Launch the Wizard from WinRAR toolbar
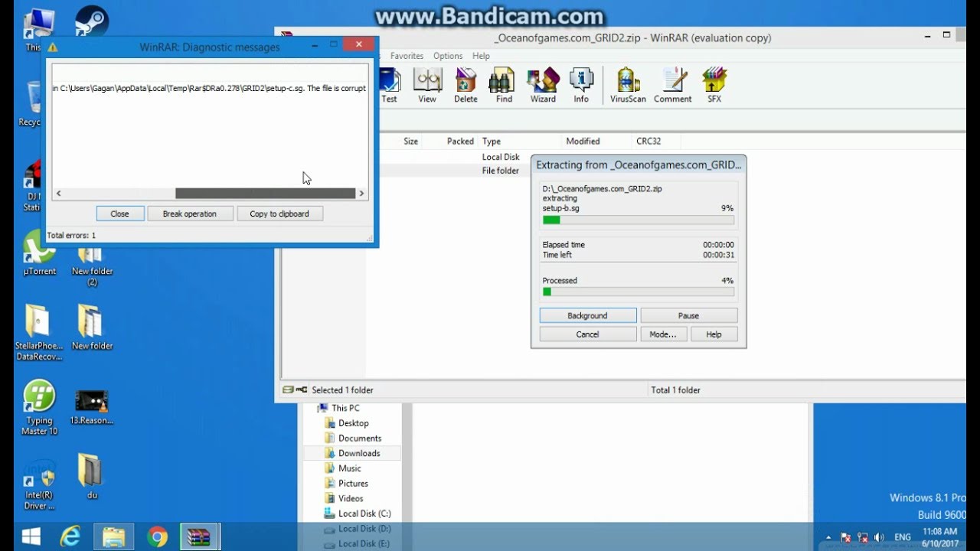Image resolution: width=980 pixels, height=551 pixels. [543, 85]
